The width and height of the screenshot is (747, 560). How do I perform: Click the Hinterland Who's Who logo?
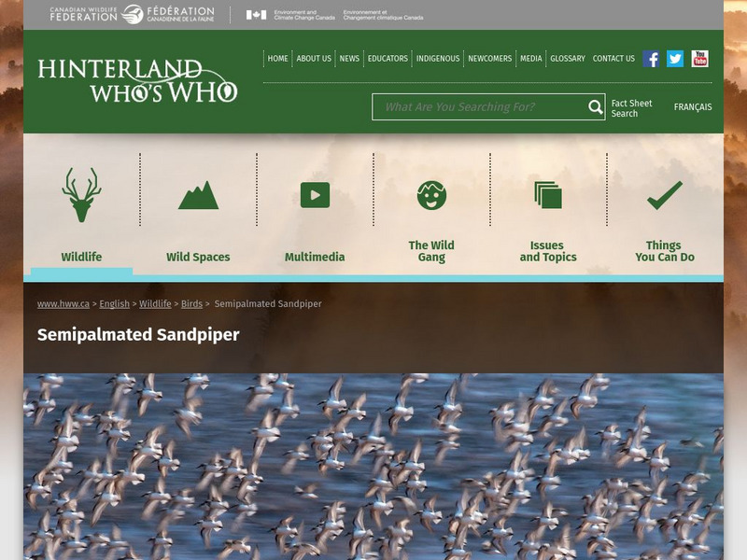click(x=137, y=80)
